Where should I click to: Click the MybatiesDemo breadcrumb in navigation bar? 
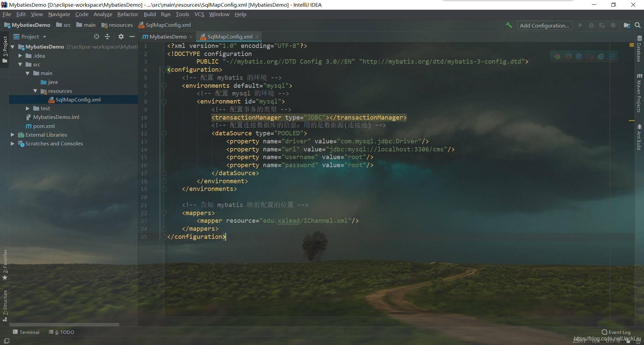pos(27,25)
